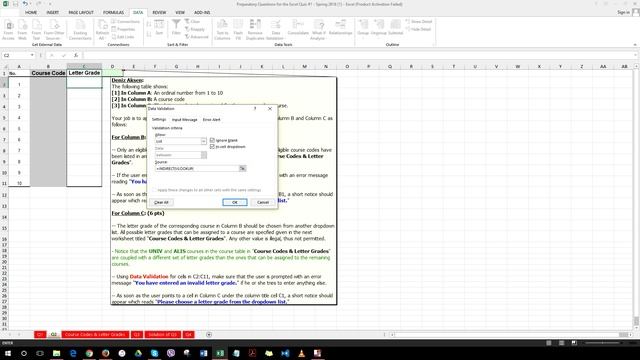Open the HOME ribbon tab
Screen dimensions: 640x360
point(31,13)
